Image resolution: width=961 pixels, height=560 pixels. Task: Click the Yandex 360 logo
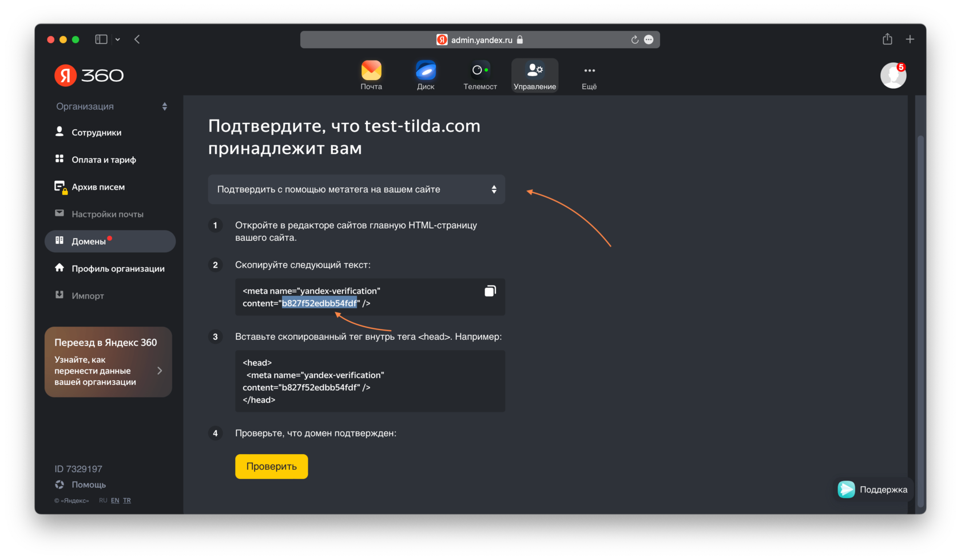pos(89,76)
